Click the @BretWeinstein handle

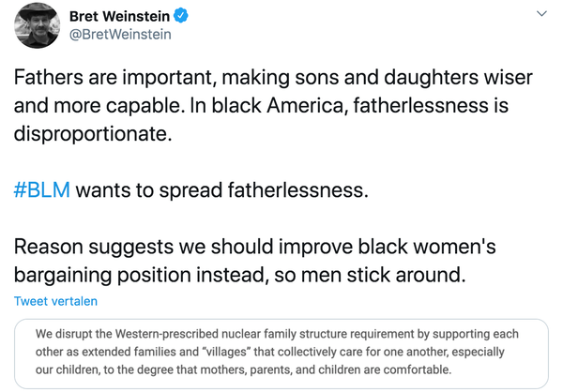[x=120, y=35]
